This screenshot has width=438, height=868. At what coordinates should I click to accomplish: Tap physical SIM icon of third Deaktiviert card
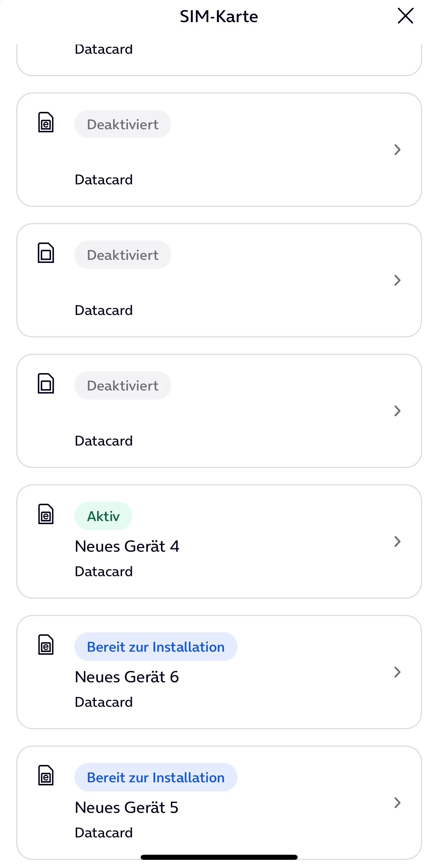tap(46, 383)
